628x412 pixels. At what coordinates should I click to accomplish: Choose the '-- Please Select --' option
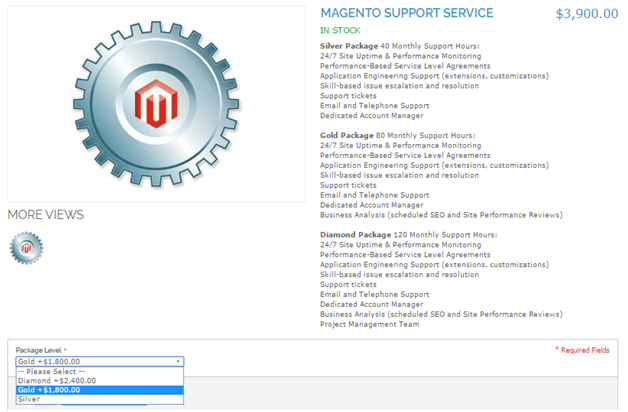(x=100, y=372)
